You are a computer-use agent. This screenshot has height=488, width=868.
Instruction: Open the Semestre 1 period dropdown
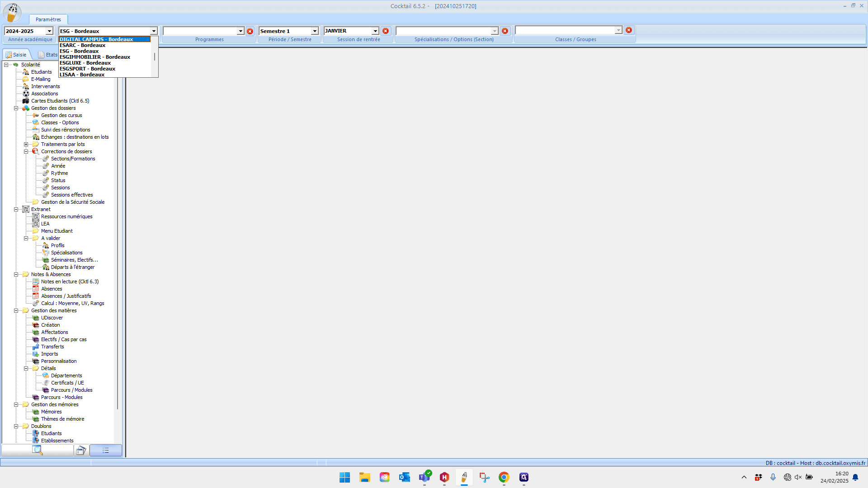click(x=315, y=31)
